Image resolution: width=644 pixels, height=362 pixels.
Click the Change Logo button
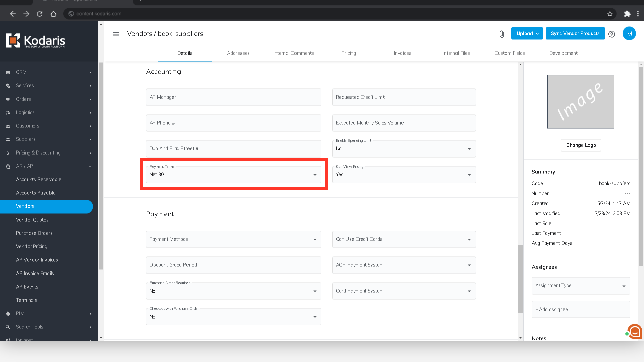[581, 145]
